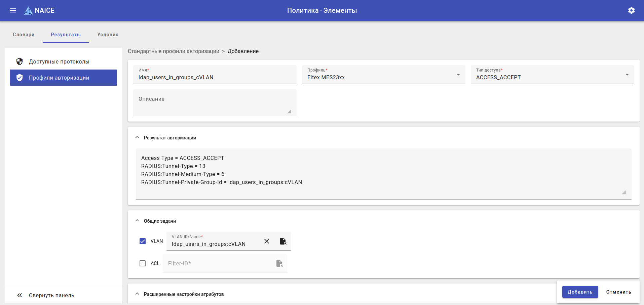Screen dimensions: 644x305
Task: Open the Профиль dropdown (Eltex MES23xx)
Action: click(x=383, y=75)
